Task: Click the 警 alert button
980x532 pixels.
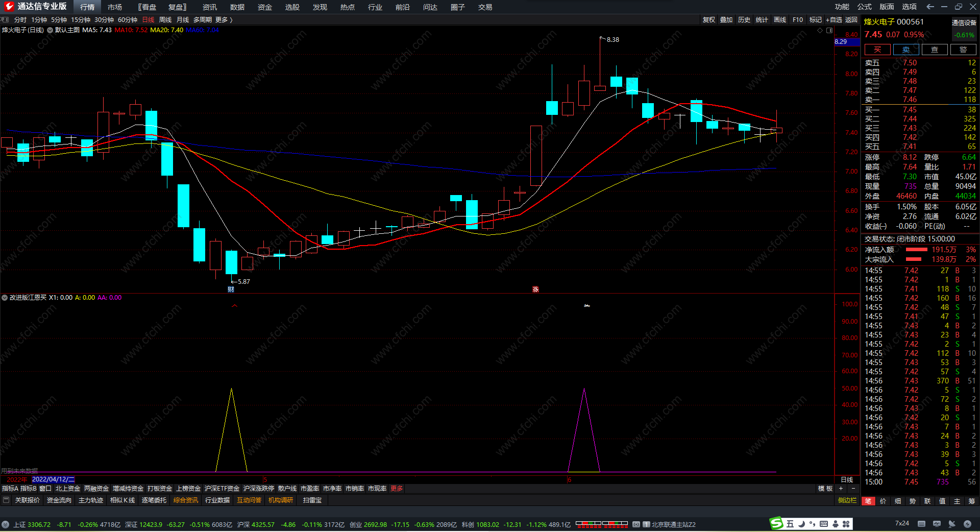Action: click(x=963, y=50)
